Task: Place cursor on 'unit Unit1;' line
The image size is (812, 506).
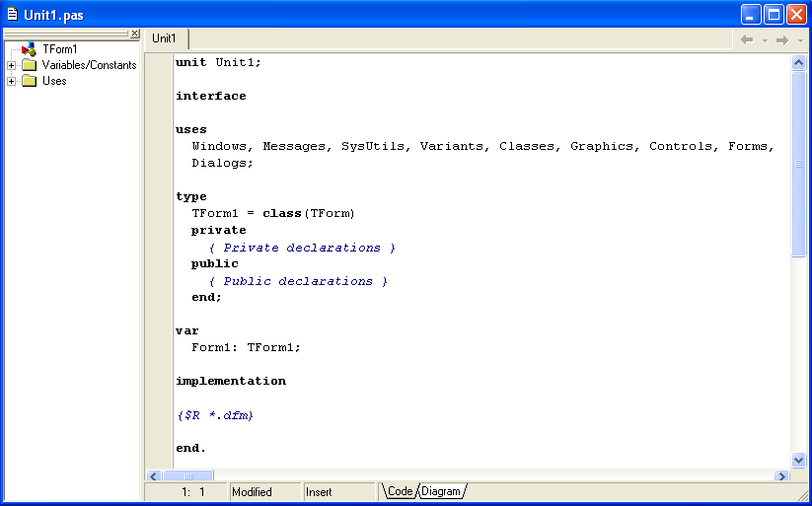Action: [x=218, y=63]
